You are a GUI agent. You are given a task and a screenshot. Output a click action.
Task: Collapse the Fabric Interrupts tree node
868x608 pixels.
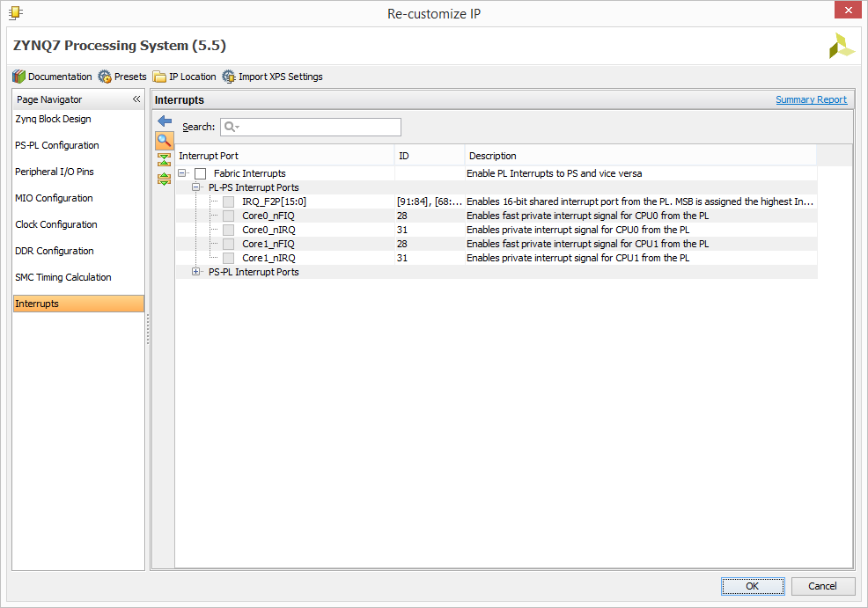pos(181,173)
